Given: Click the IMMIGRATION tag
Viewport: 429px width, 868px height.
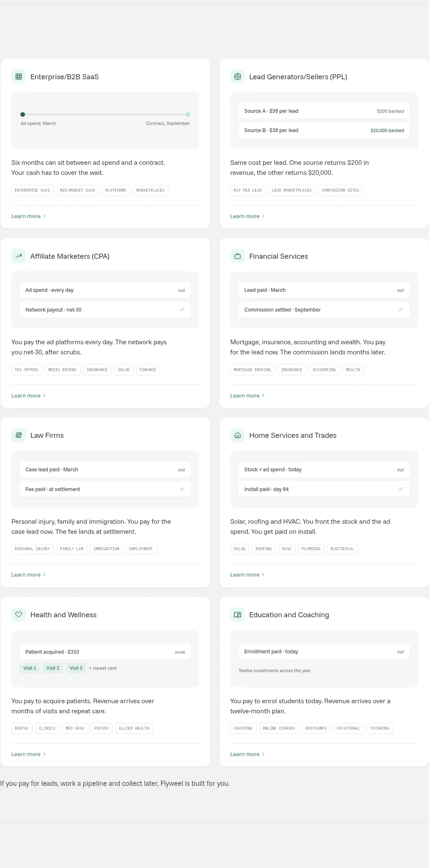Looking at the screenshot, I should pos(107,549).
